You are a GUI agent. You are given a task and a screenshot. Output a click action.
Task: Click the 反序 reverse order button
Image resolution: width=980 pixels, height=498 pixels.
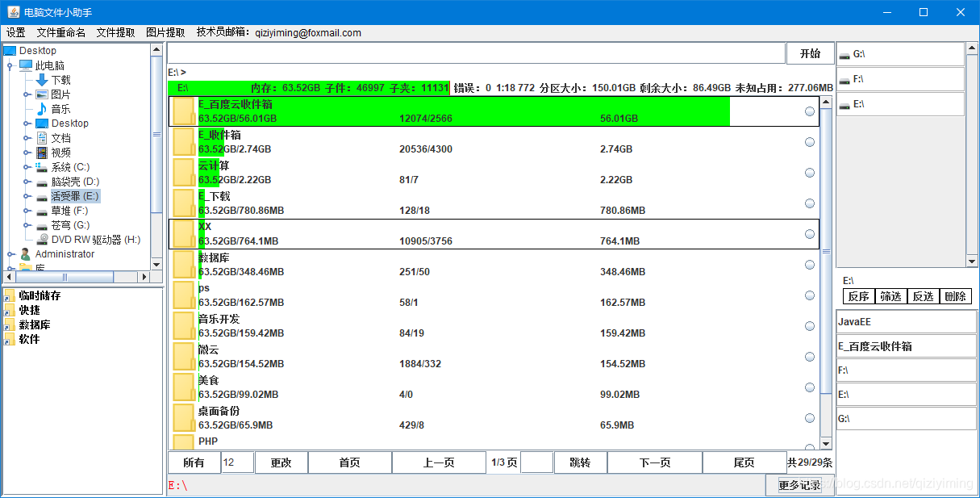tap(859, 296)
